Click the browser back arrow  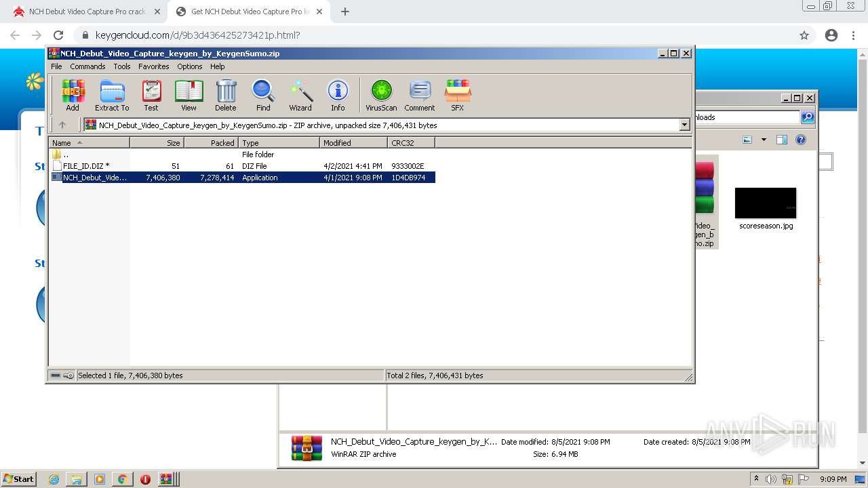click(x=15, y=35)
